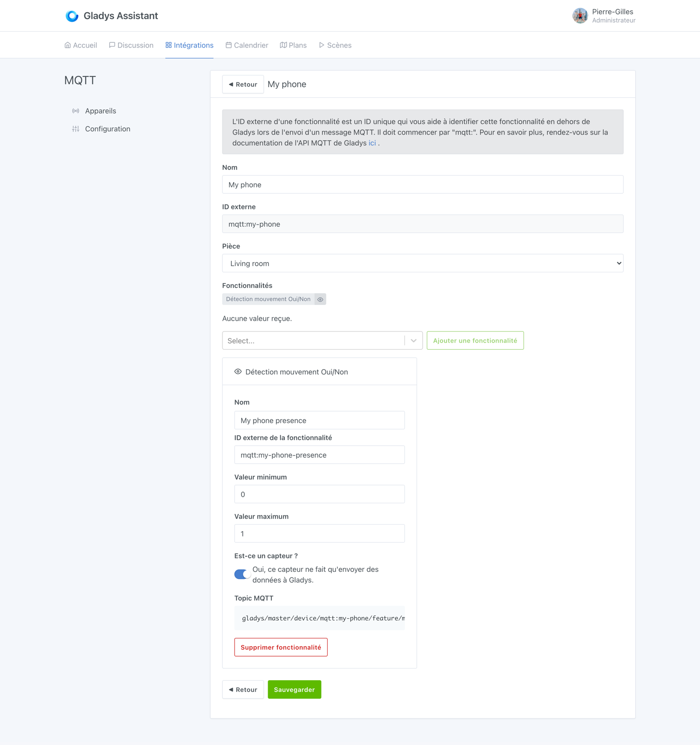Image resolution: width=700 pixels, height=745 pixels.
Task: Click the Sauvegarder button
Action: click(294, 689)
